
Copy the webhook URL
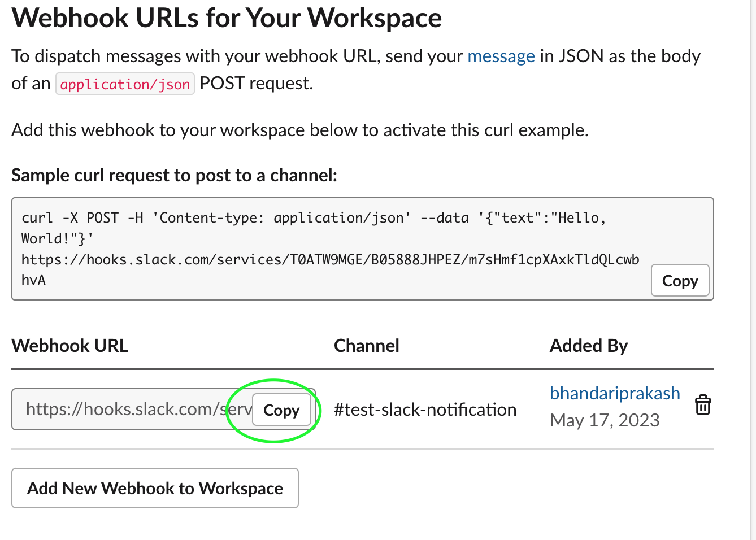click(x=281, y=410)
